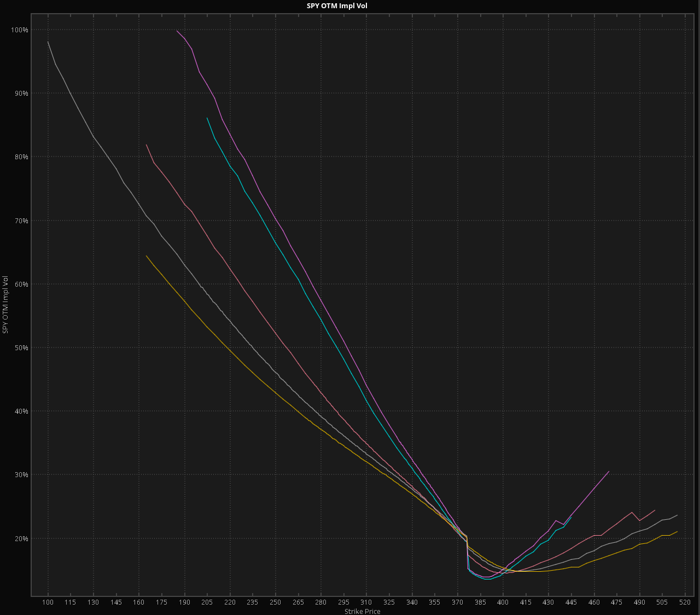The image size is (700, 615).
Task: Click the gray curve's top-left starting point
Action: click(x=48, y=42)
